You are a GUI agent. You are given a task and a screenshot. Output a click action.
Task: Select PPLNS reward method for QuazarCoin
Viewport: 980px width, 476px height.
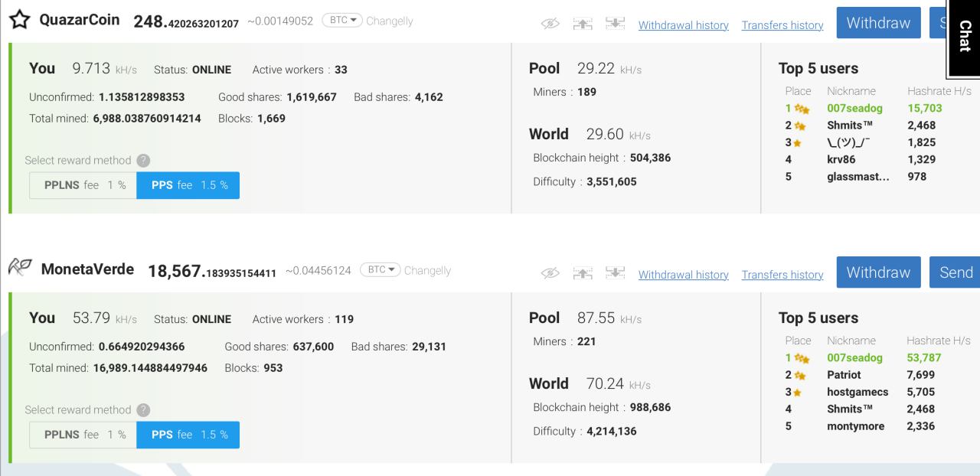click(x=83, y=185)
